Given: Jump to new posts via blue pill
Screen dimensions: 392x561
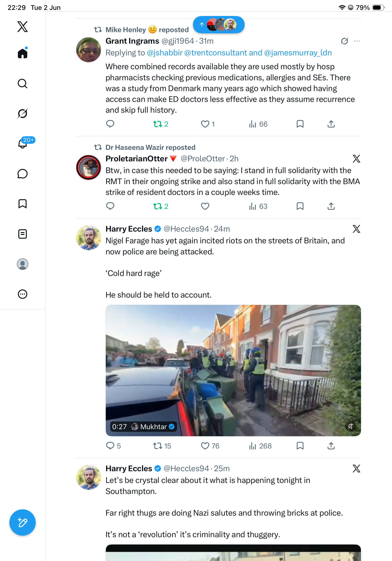Looking at the screenshot, I should (219, 25).
